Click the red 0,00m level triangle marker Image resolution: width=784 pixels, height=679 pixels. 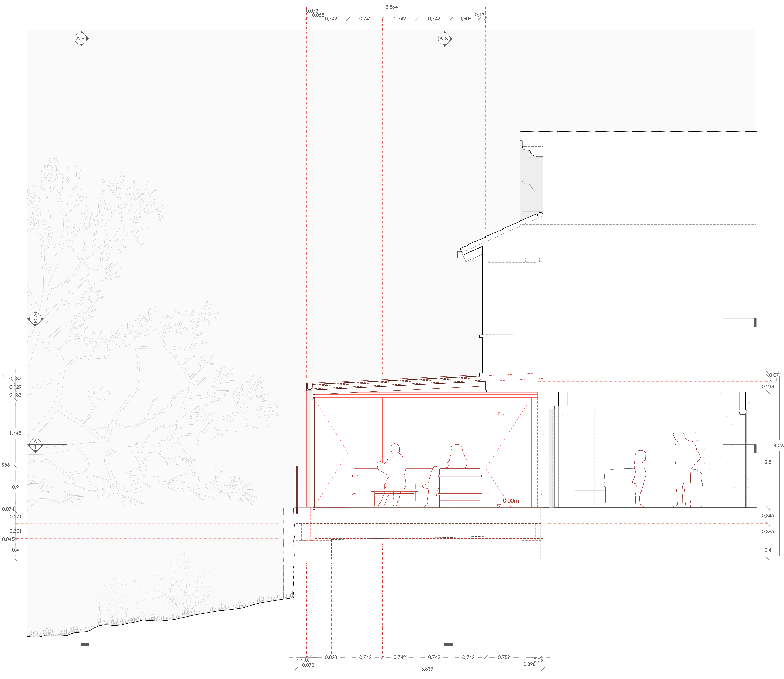[498, 506]
